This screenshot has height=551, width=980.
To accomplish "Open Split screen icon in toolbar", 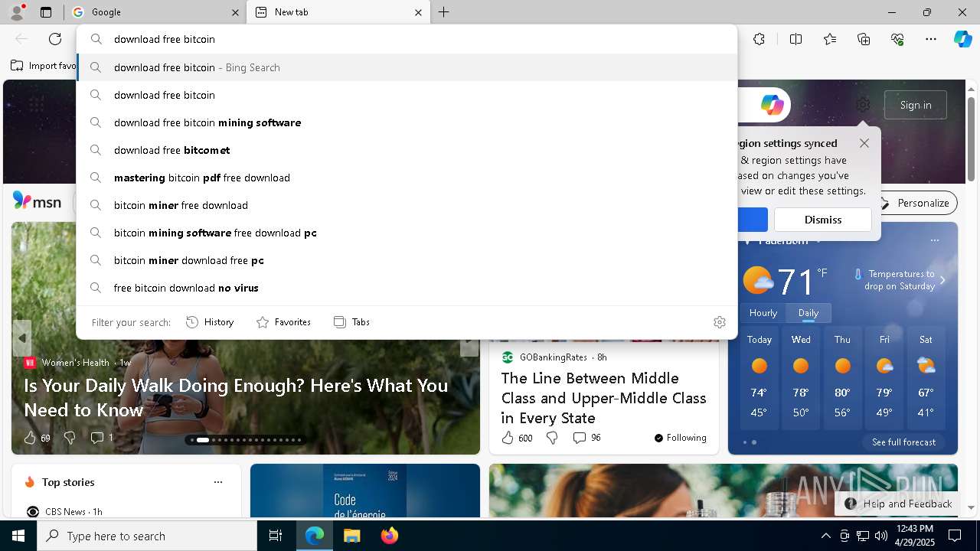I will tap(795, 39).
